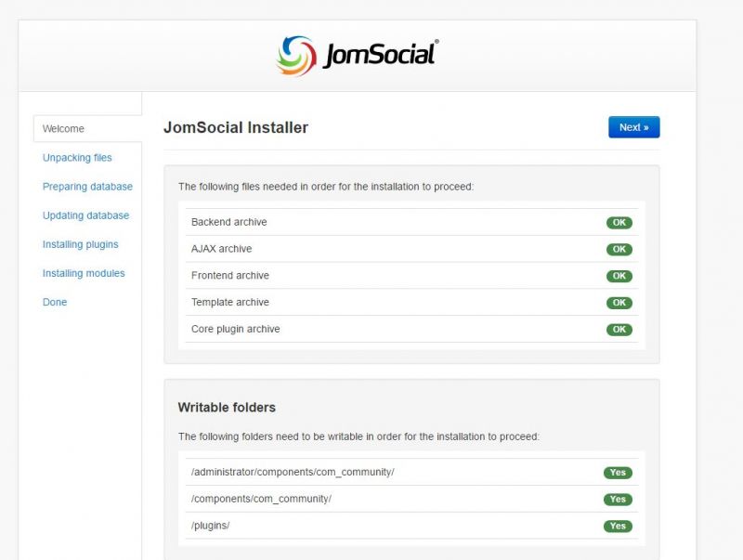
Task: Click the Writable folders heading
Action: pos(227,408)
